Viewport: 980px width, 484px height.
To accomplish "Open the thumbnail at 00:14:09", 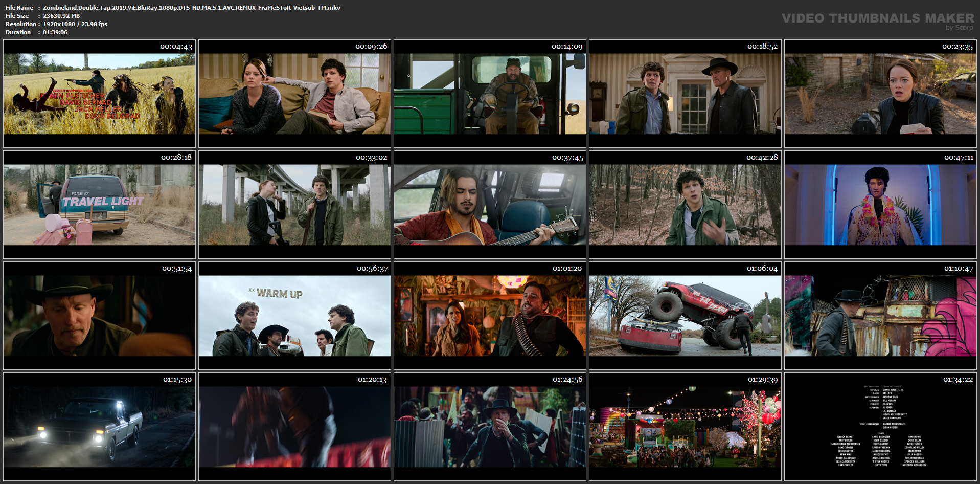I will pos(490,94).
